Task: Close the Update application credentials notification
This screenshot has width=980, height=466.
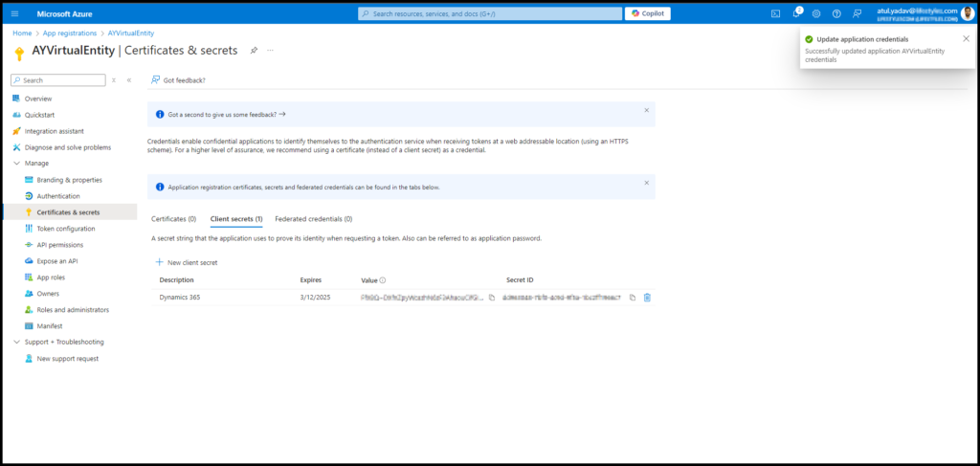Action: click(x=967, y=38)
